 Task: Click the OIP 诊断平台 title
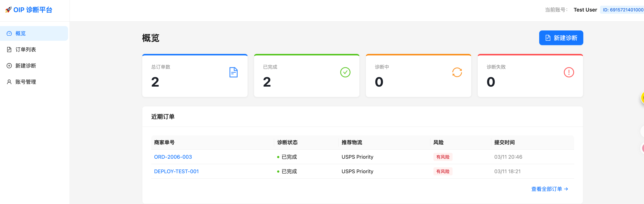point(33,10)
